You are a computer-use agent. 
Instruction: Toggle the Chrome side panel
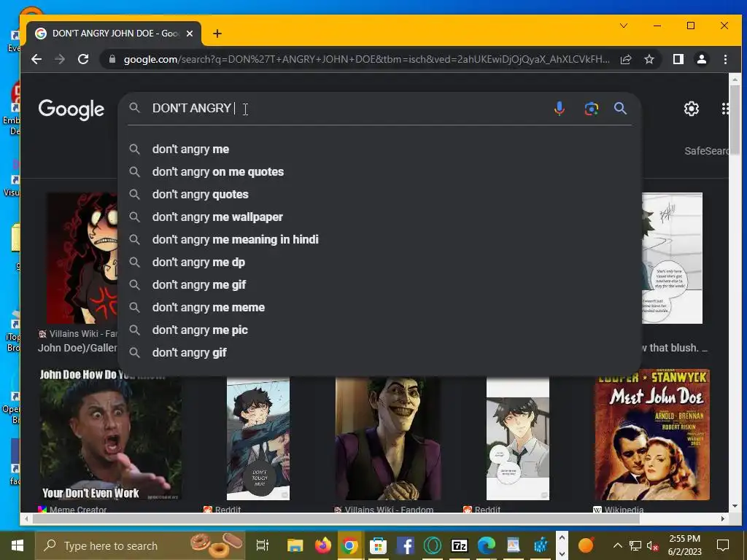coord(678,59)
